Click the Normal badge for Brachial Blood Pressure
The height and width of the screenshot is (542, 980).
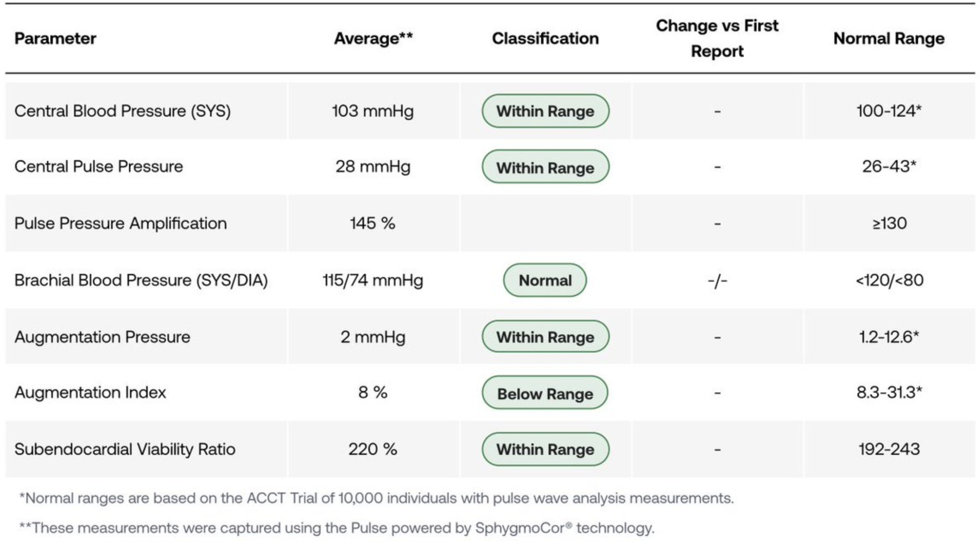(545, 280)
